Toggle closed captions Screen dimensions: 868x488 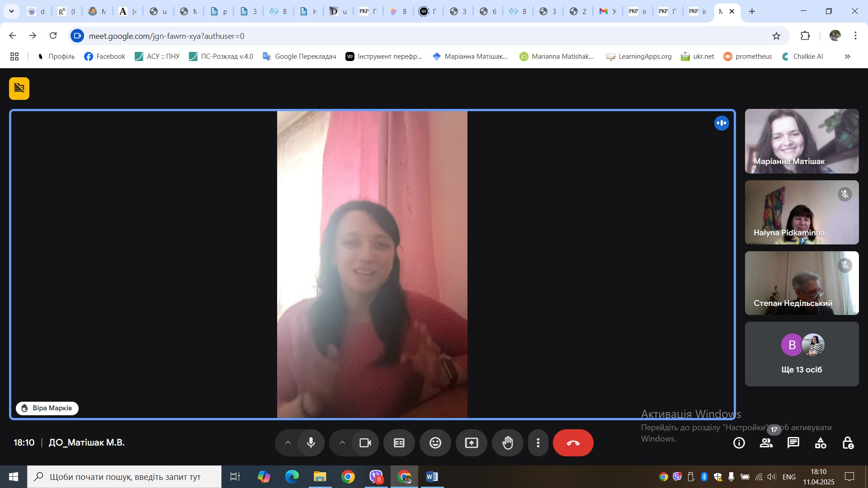pos(399,443)
